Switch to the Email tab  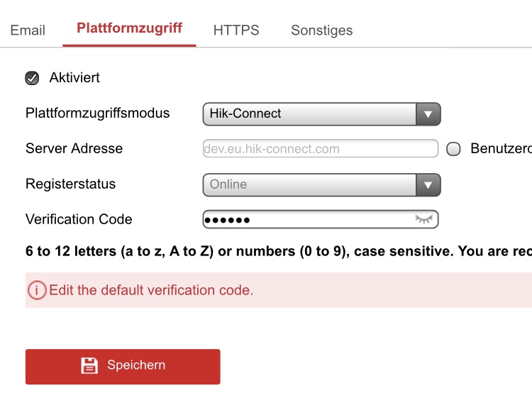pyautogui.click(x=28, y=31)
